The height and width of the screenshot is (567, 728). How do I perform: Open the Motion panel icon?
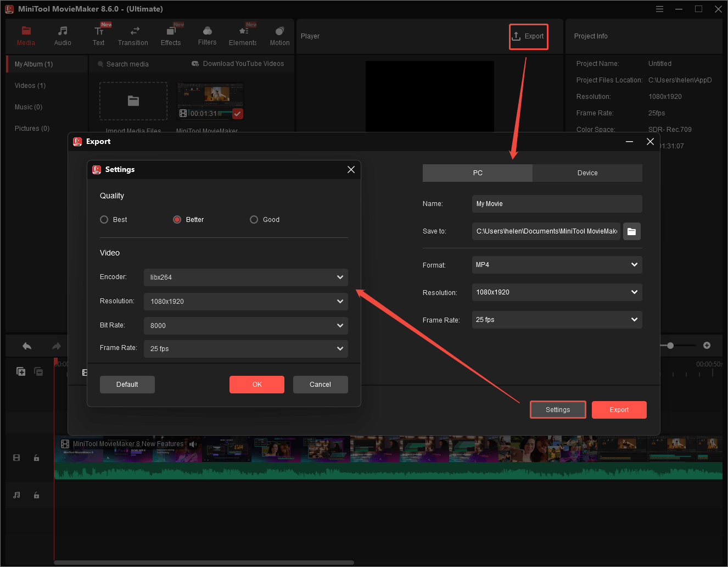[279, 31]
